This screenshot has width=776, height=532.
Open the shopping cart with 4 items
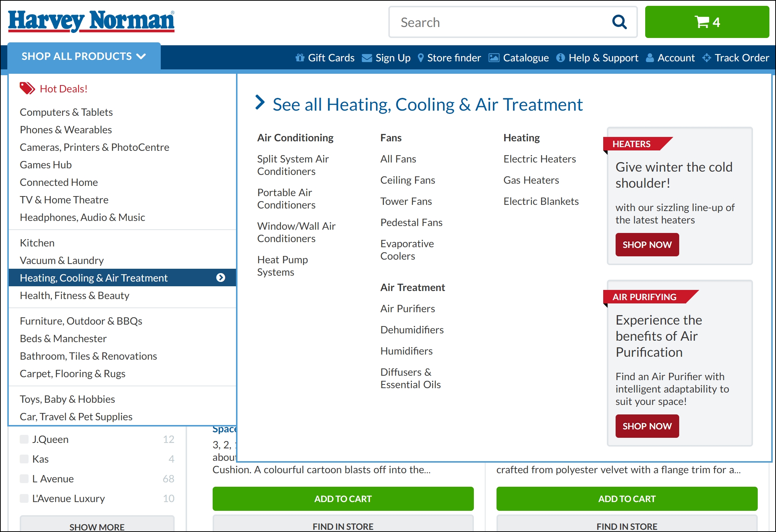[x=707, y=22]
